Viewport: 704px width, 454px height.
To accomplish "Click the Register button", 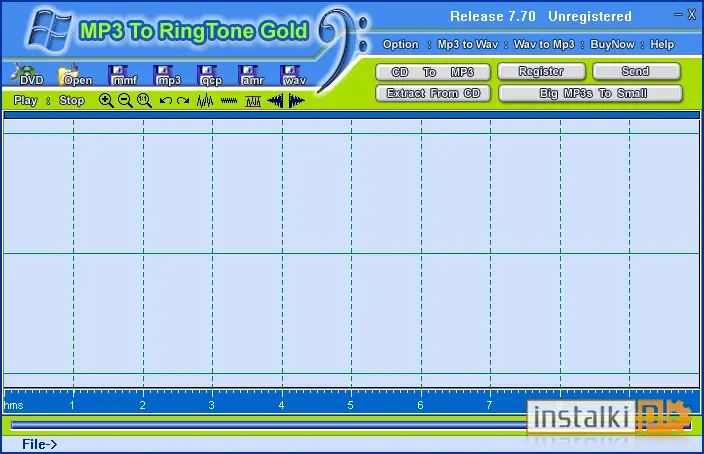I will coord(541,71).
